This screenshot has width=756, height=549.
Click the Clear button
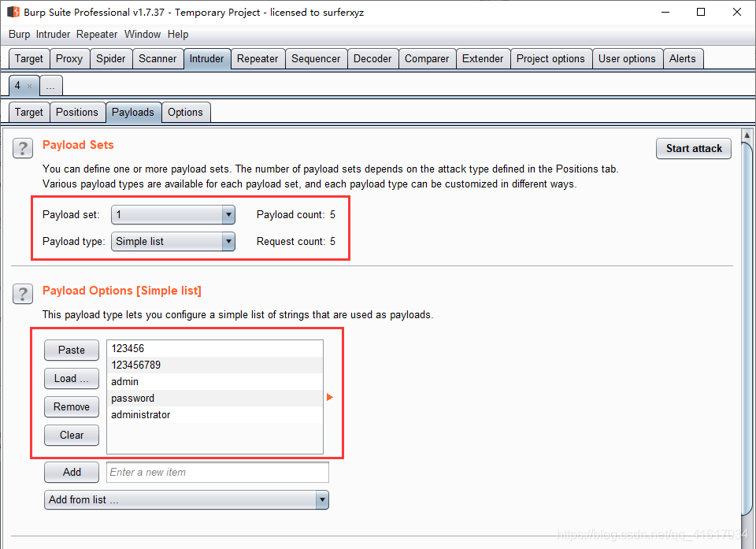[72, 435]
